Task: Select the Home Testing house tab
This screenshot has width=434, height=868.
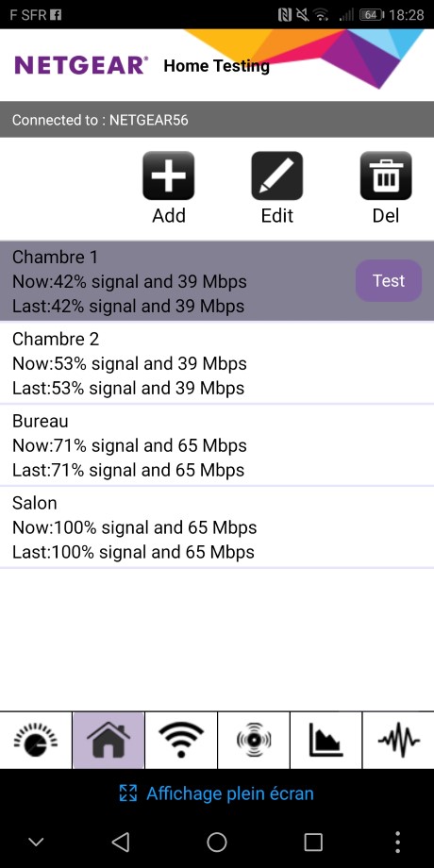Action: (108, 740)
